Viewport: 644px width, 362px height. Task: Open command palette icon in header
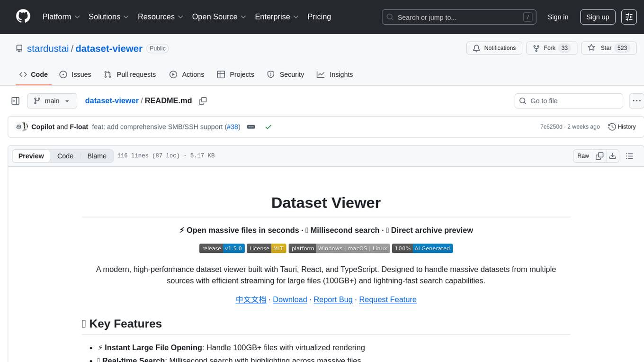tap(629, 17)
